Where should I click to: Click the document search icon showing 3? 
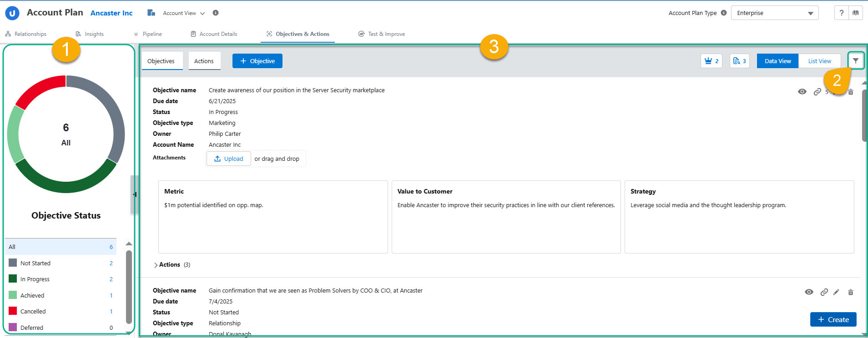coord(739,61)
